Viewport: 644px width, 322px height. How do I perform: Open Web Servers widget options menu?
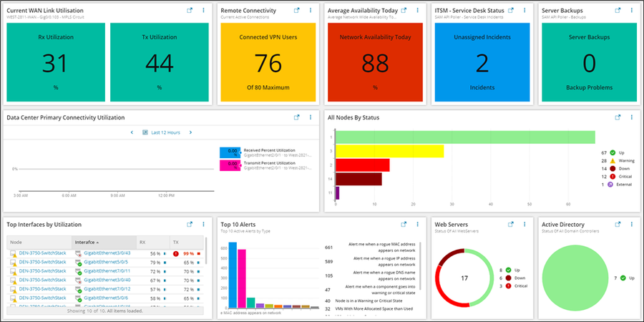coord(525,224)
